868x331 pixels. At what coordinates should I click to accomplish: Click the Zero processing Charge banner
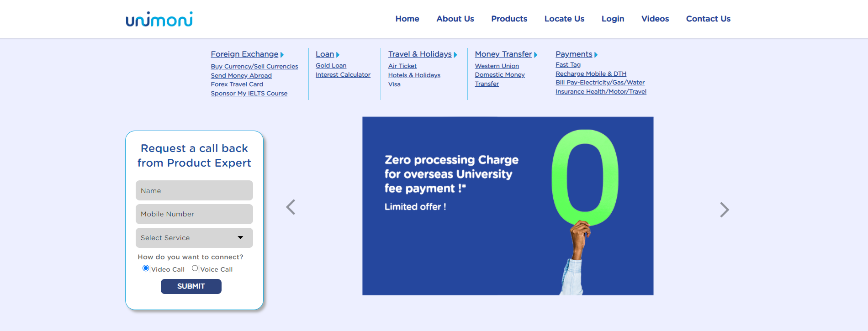pos(508,206)
